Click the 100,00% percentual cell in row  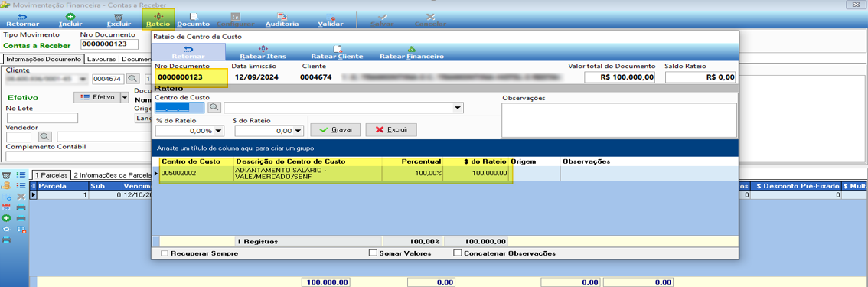point(413,173)
